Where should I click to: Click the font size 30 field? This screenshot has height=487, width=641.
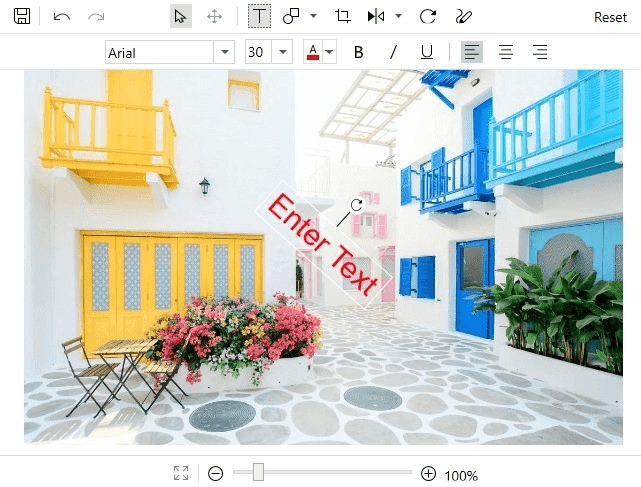point(258,52)
